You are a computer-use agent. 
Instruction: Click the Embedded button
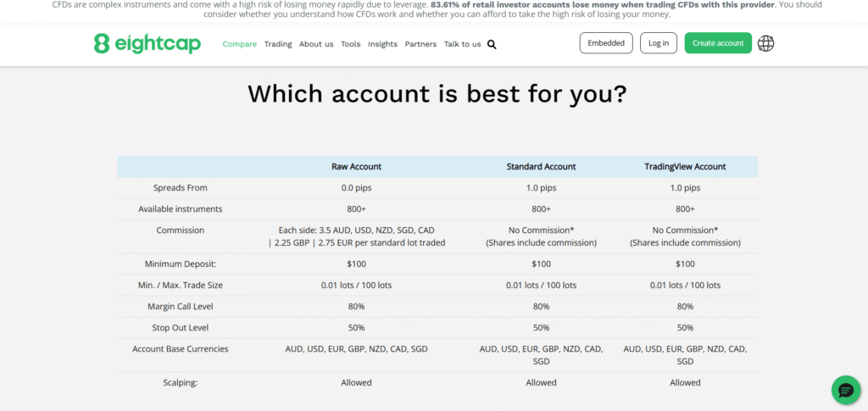click(x=606, y=43)
